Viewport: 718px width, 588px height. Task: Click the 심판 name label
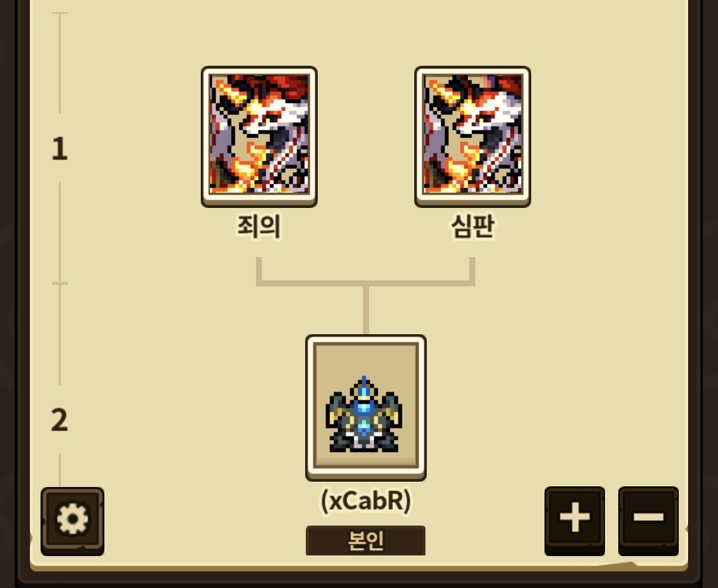click(x=473, y=226)
